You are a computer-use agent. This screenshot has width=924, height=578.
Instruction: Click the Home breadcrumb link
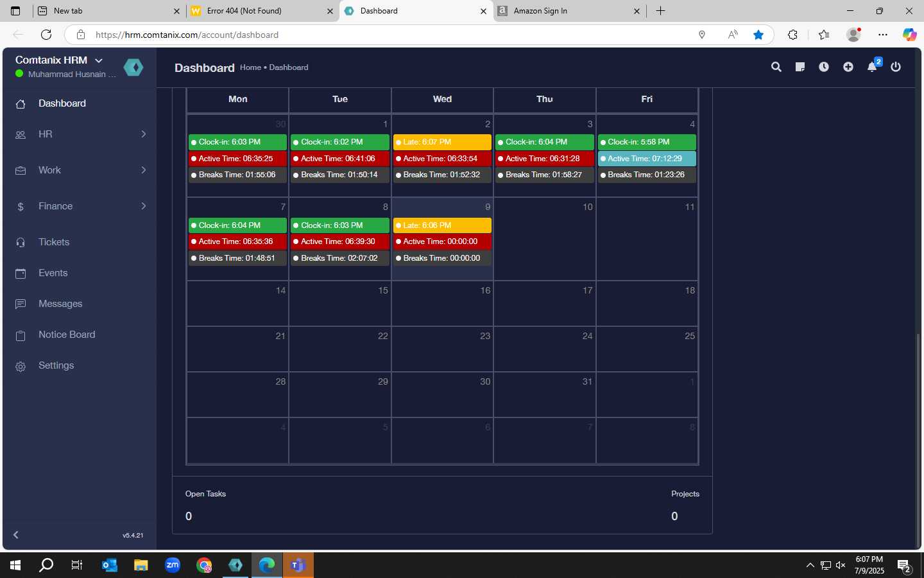250,67
